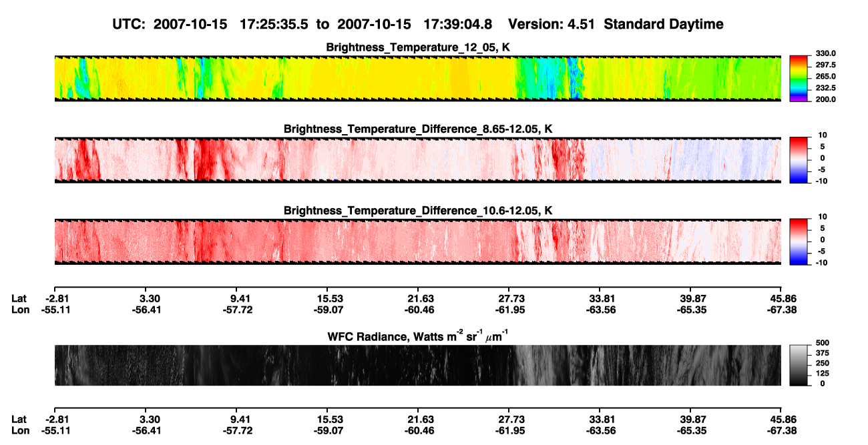
Task: Click the 'Lat' label below the WFC Radiance panel
Action: [19, 419]
